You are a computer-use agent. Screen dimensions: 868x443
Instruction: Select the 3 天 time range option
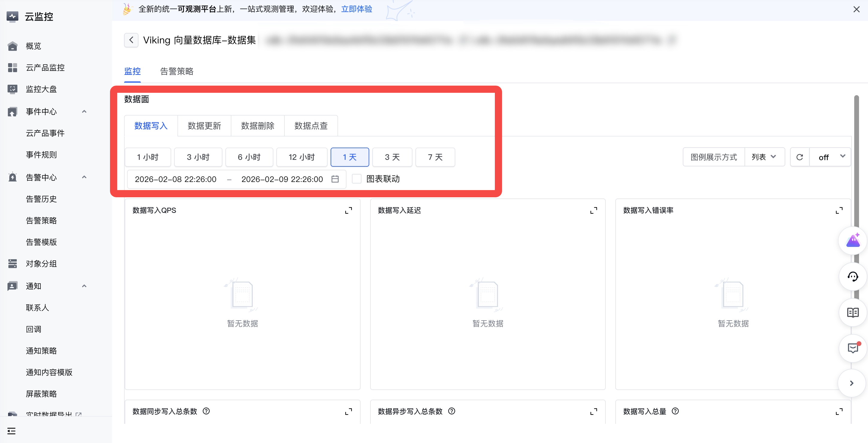(392, 157)
